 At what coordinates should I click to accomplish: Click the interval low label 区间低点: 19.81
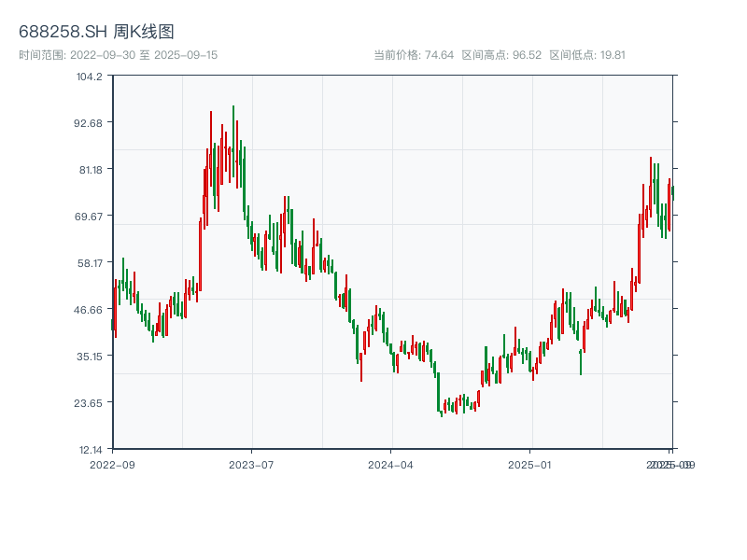[587, 55]
